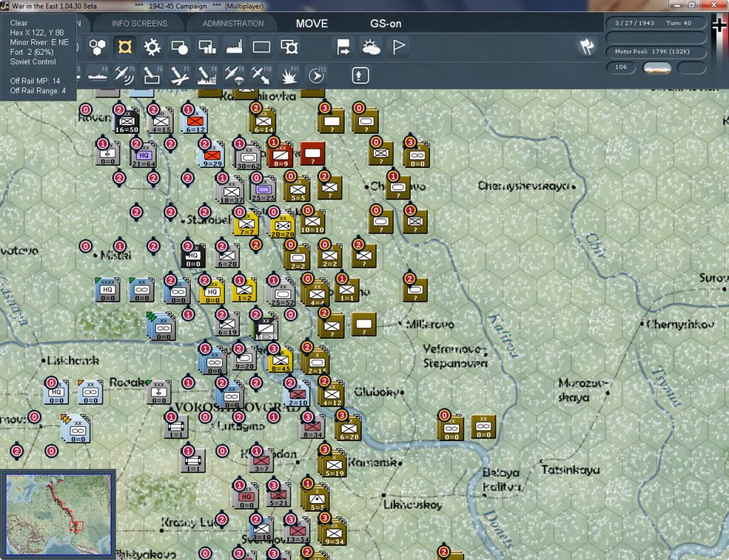Click the MOVE mode label
729x560 pixels.
click(312, 23)
